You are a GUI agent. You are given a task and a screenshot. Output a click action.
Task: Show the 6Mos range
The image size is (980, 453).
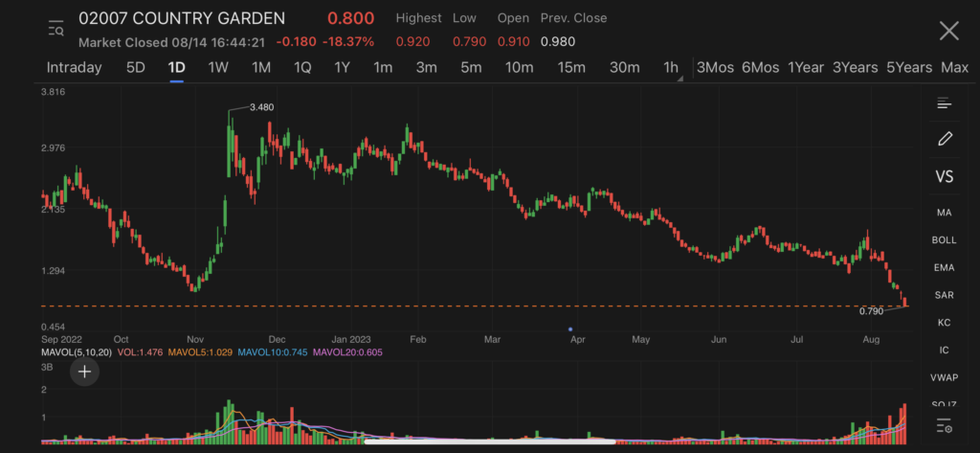point(760,68)
